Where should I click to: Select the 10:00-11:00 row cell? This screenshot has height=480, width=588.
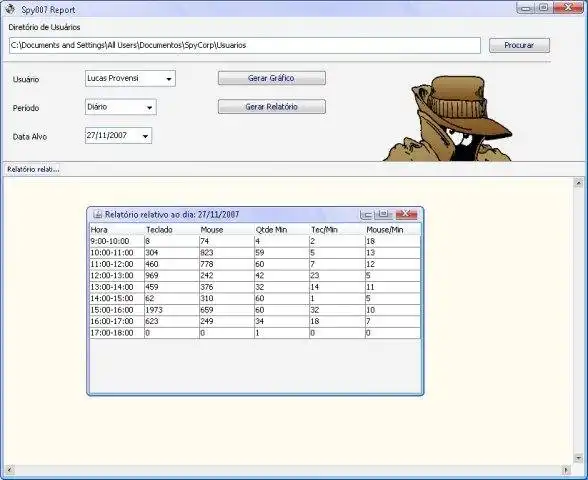pos(117,253)
